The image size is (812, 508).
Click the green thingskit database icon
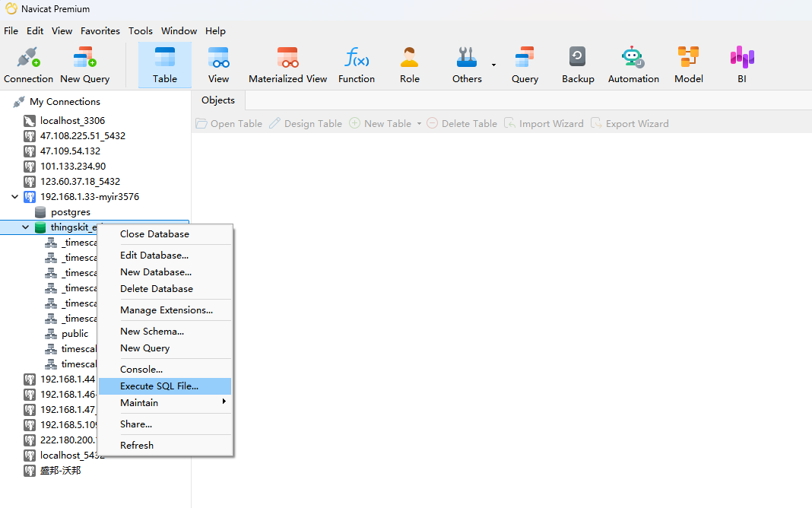coord(40,227)
